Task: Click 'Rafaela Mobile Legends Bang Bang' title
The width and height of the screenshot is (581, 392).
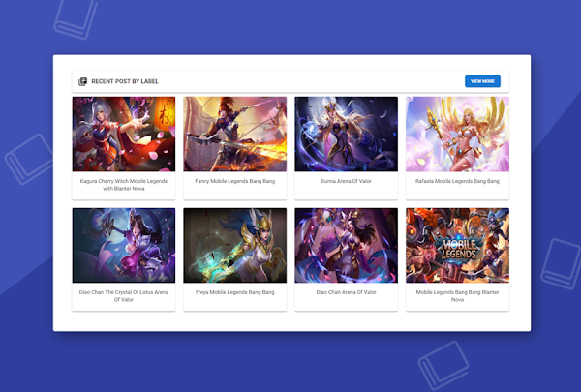Action: pyautogui.click(x=457, y=181)
